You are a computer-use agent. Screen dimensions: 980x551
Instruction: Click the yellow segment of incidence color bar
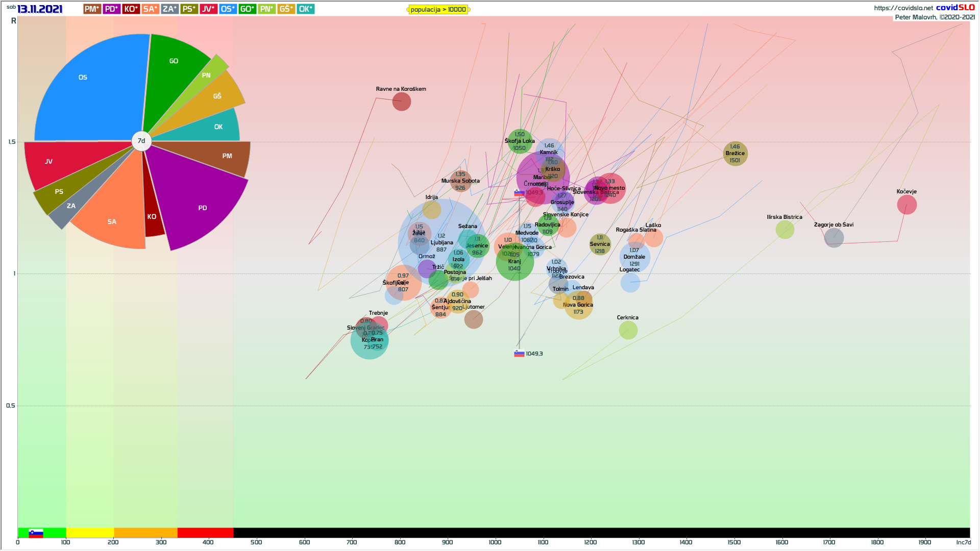point(90,533)
